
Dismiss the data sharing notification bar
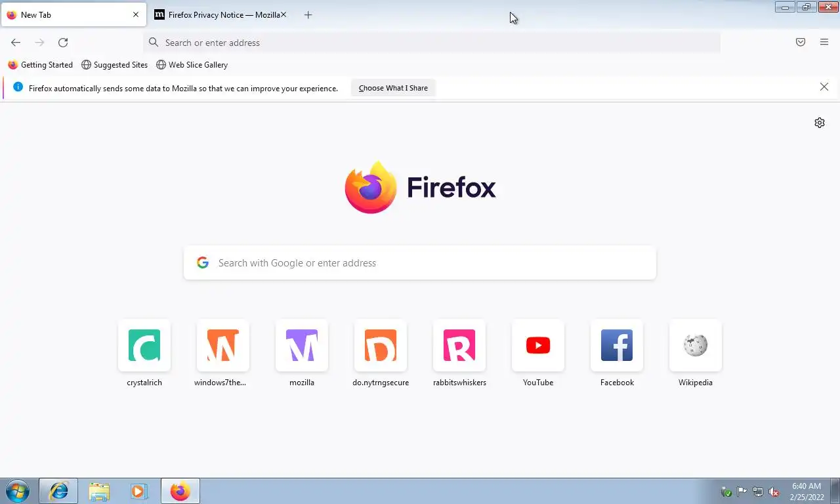pos(824,87)
